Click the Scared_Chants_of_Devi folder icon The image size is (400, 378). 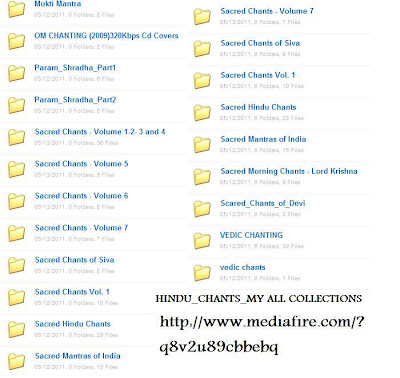click(x=202, y=208)
